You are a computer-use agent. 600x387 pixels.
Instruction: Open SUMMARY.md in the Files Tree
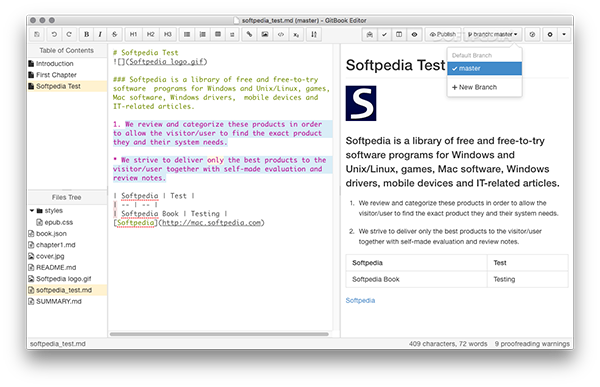pos(67,301)
